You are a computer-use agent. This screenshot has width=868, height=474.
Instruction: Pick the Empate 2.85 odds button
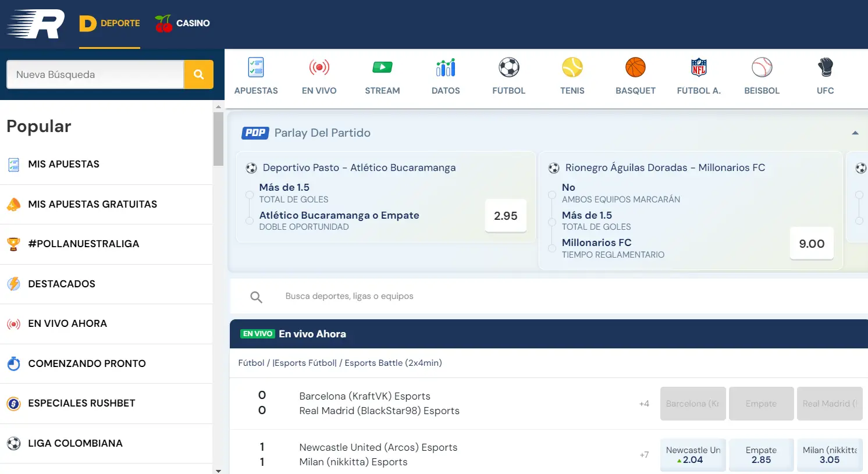tap(761, 455)
